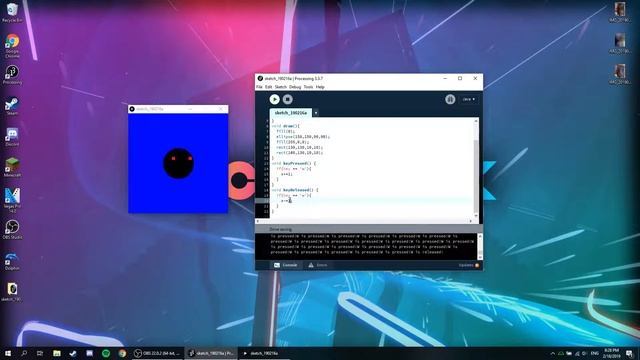Viewport: 640px width, 360px height.
Task: Click the console output scrollbar
Action: click(480, 247)
